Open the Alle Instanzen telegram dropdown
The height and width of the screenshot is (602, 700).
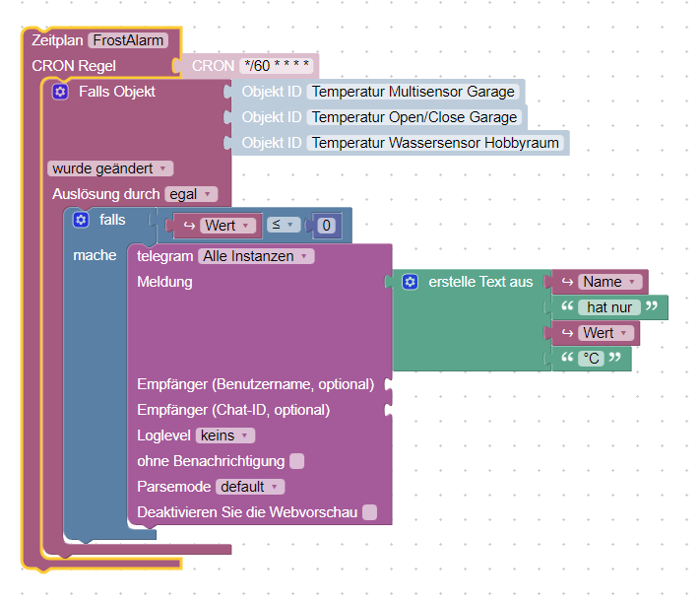tap(256, 256)
